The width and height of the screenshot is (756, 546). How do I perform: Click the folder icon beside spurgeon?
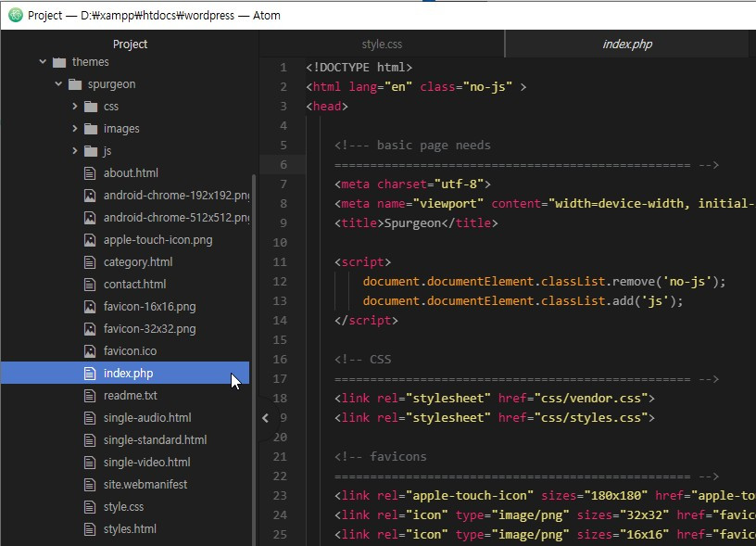coord(75,84)
